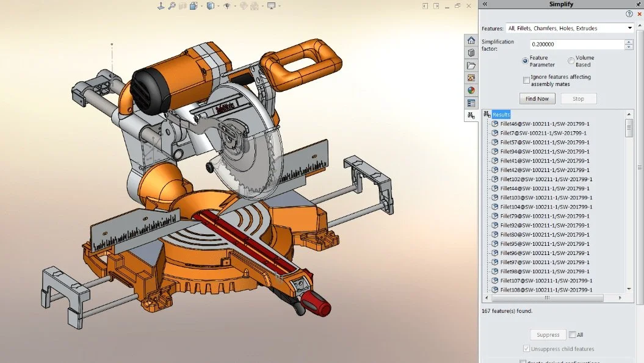Change display style using the monitor icon

[271, 5]
